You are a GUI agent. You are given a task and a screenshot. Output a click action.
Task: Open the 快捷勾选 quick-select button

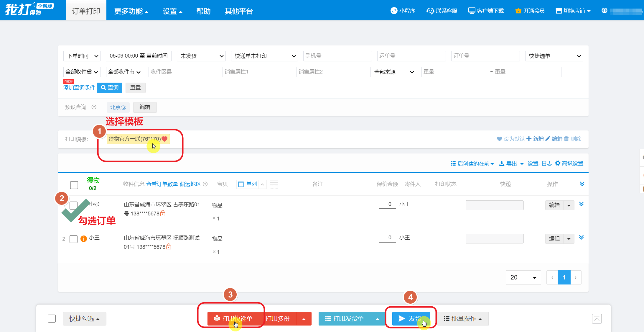tap(85, 319)
